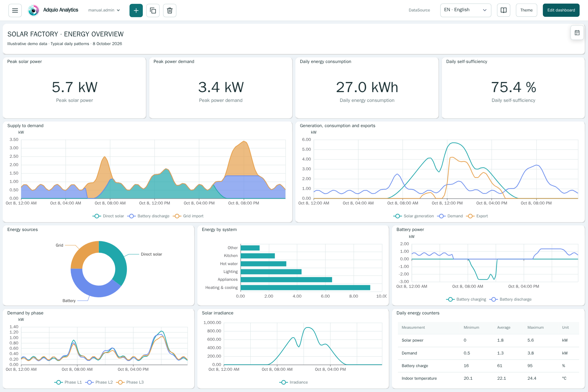The image size is (588, 392).
Task: Toggle Battery discharge in Supply to demand legend
Action: click(148, 216)
